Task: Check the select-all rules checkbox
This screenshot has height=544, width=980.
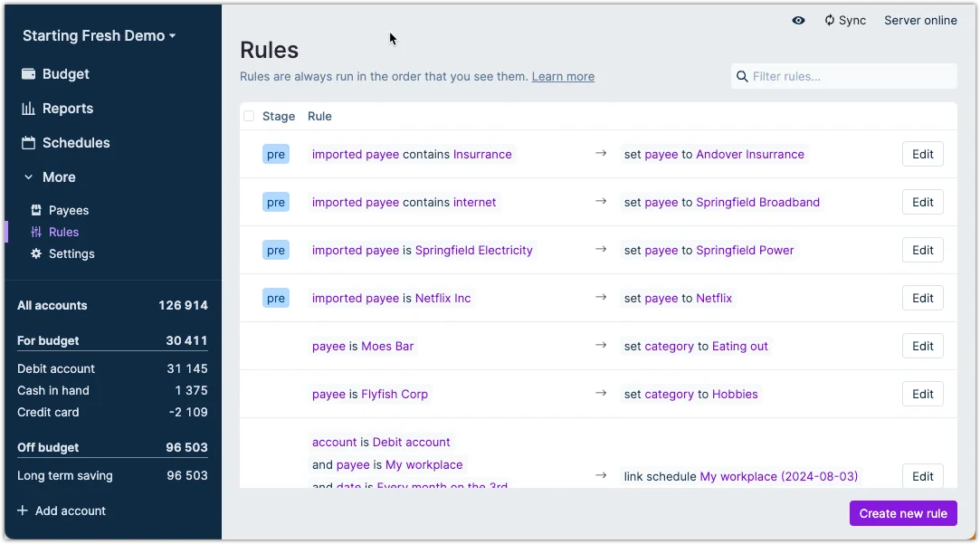Action: [x=249, y=116]
